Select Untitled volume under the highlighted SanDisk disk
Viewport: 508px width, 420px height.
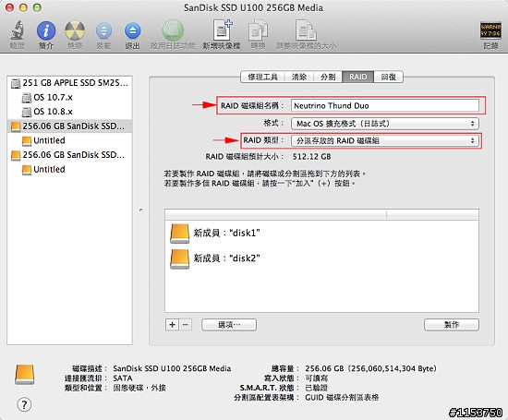(69, 140)
